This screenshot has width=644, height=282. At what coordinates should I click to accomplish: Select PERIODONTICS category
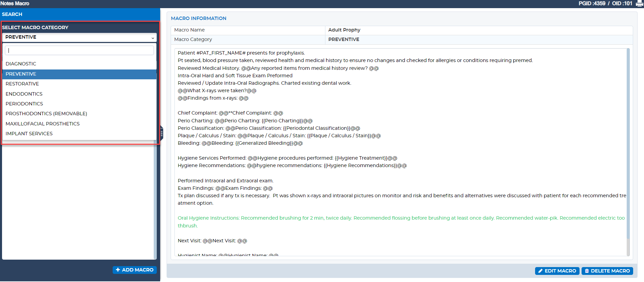24,104
